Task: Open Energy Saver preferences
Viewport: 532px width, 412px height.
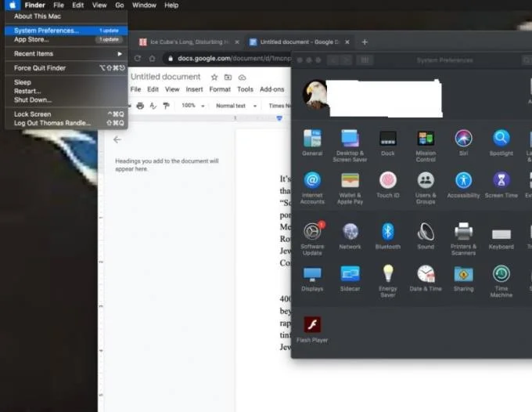Action: click(388, 281)
